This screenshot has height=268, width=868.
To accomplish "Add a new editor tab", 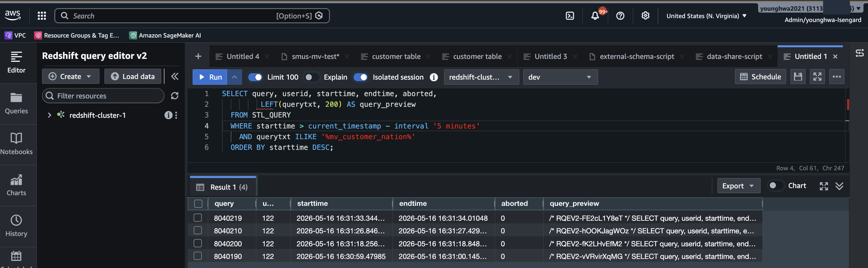I will click(x=198, y=56).
